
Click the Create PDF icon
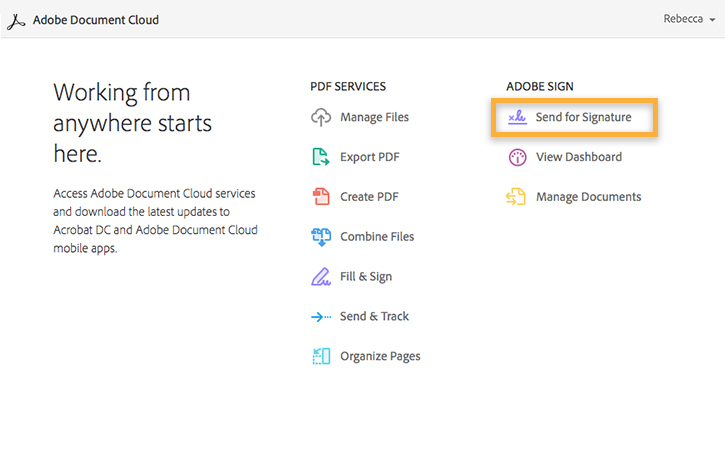[x=321, y=197]
